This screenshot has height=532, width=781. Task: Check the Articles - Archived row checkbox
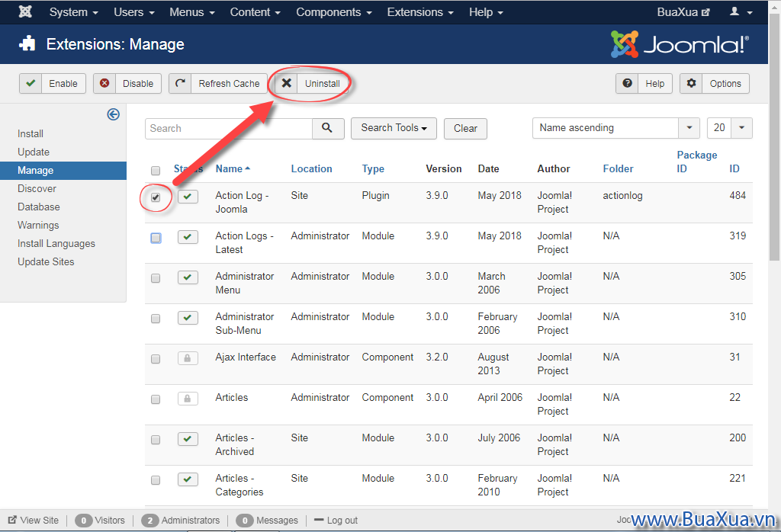pos(156,440)
